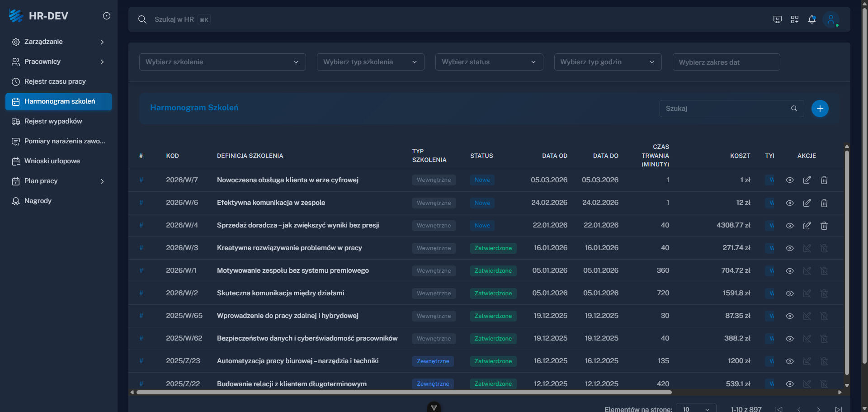
Task: Open the Rejestr wypadków calendar icon
Action: coord(16,121)
